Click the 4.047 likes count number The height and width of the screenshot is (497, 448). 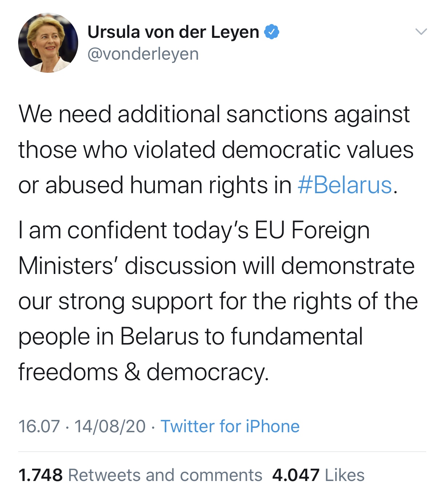click(296, 475)
